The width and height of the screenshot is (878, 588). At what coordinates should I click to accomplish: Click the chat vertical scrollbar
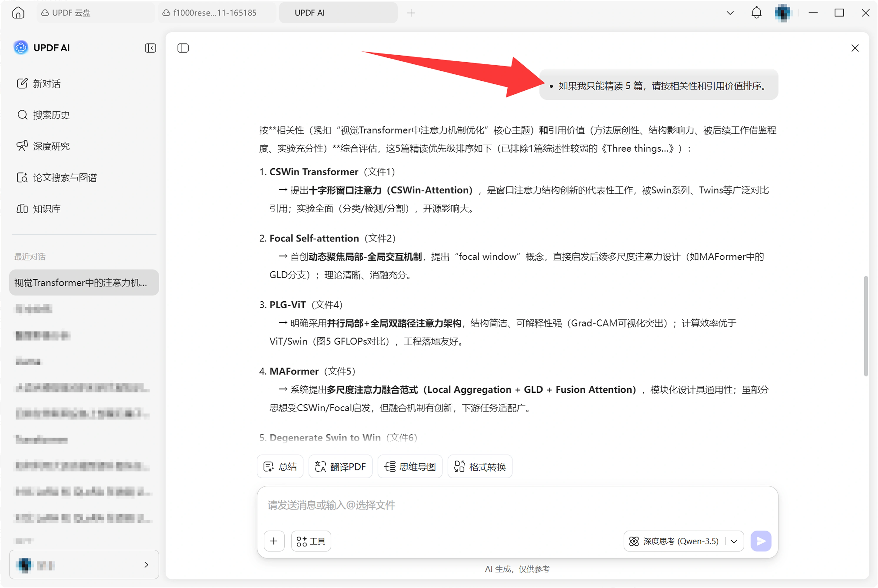[866, 326]
